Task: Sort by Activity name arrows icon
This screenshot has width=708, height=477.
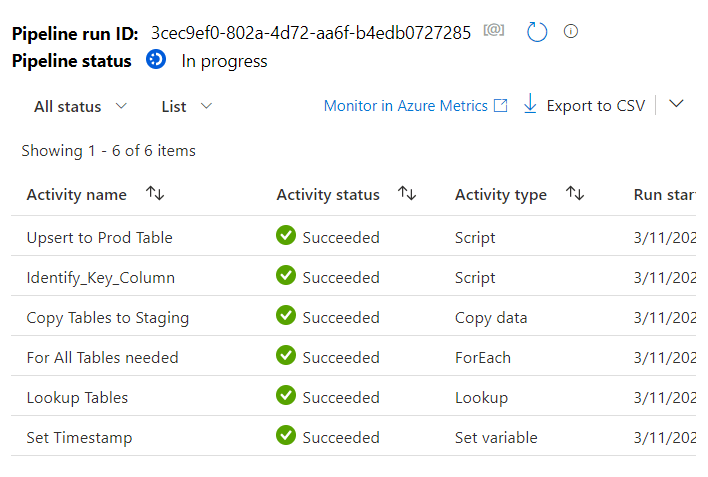Action: pos(155,194)
